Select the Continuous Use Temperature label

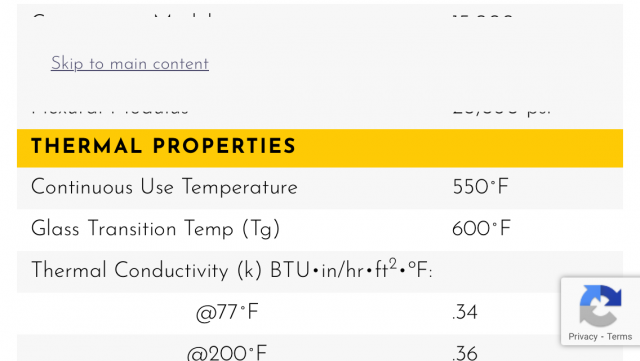164,187
